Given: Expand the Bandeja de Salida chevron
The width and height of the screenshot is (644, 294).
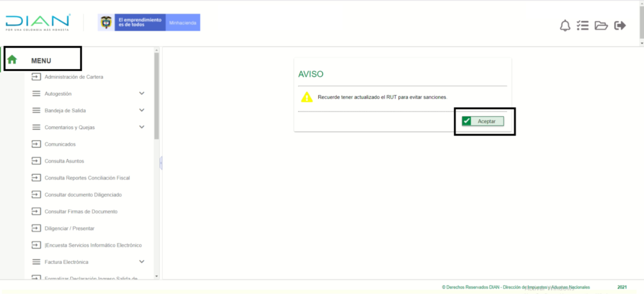Looking at the screenshot, I should pyautogui.click(x=142, y=110).
